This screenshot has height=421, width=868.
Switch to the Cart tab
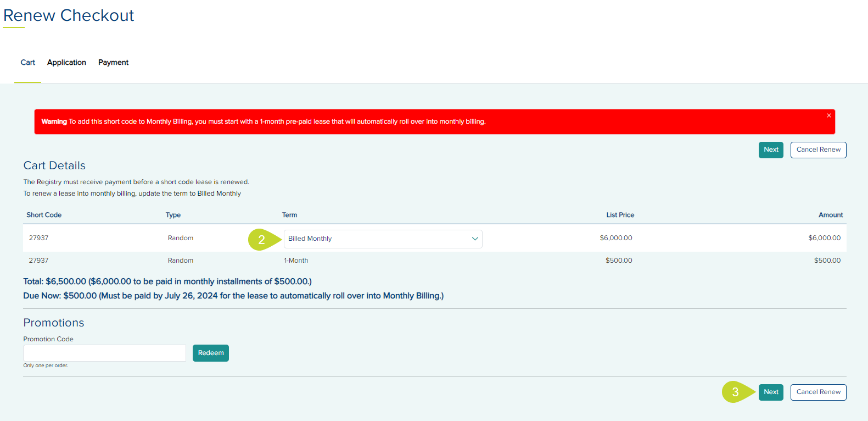coord(27,63)
